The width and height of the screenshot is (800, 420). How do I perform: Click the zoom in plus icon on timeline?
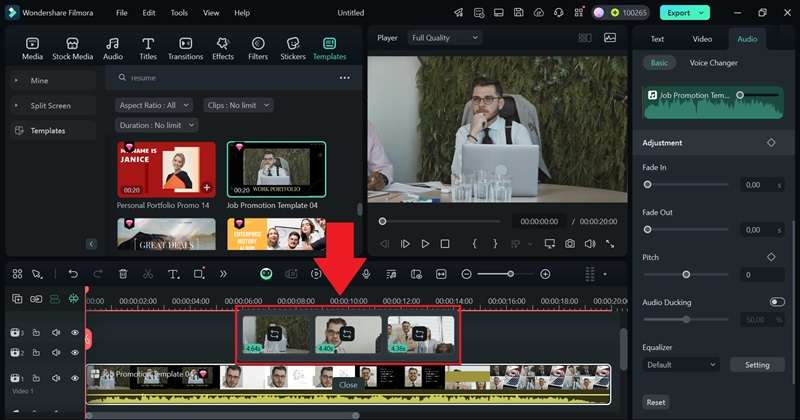point(545,274)
